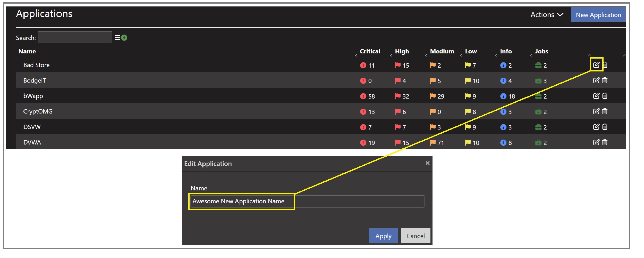Viewport: 644px width, 258px height.
Task: Focus the Search input box
Action: pos(75,38)
